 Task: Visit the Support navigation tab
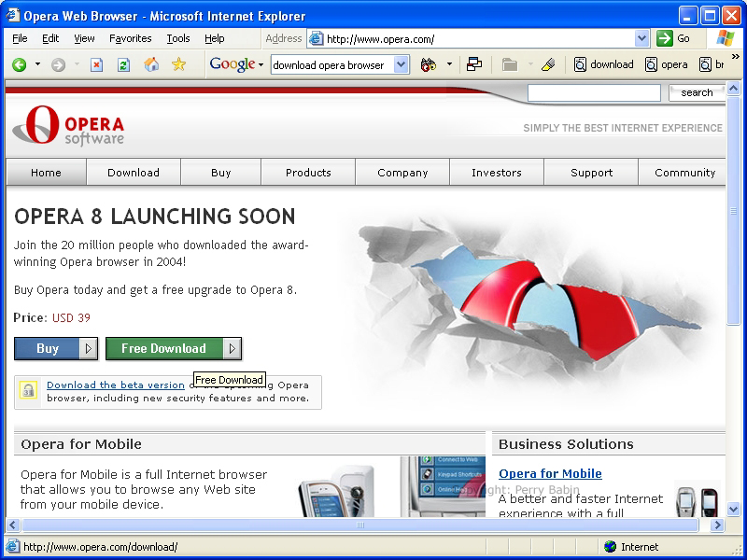coord(591,173)
